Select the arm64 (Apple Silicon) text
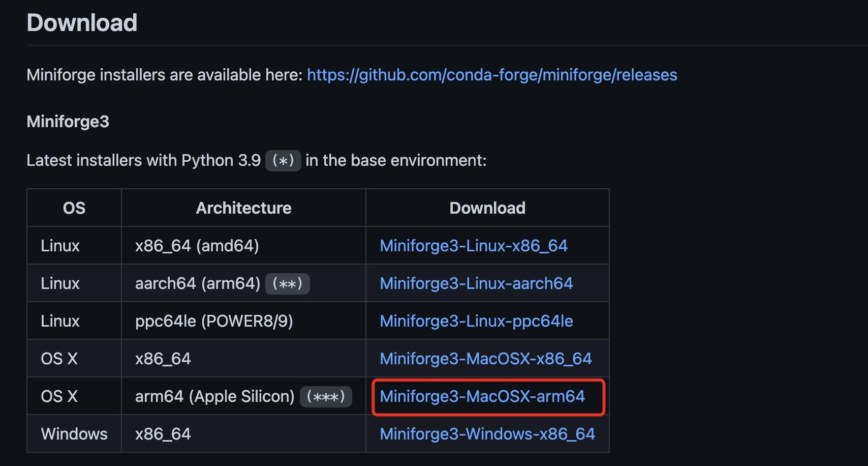This screenshot has width=868, height=466. [x=215, y=396]
